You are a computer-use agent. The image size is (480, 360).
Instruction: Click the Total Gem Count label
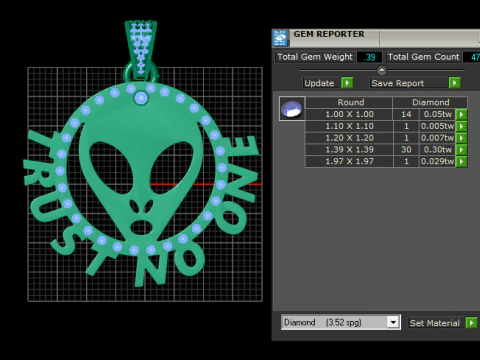(423, 57)
